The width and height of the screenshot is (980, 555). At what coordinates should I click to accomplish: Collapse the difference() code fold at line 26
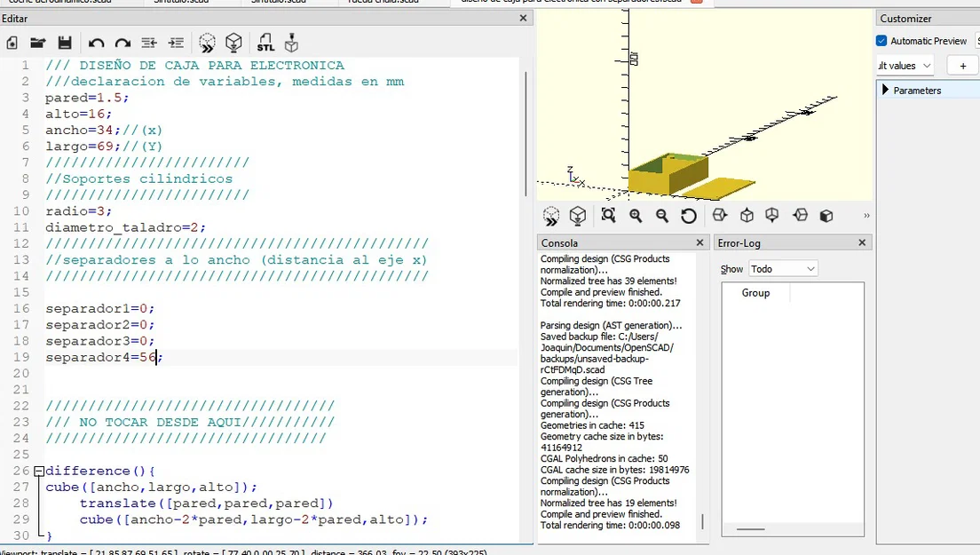point(39,472)
